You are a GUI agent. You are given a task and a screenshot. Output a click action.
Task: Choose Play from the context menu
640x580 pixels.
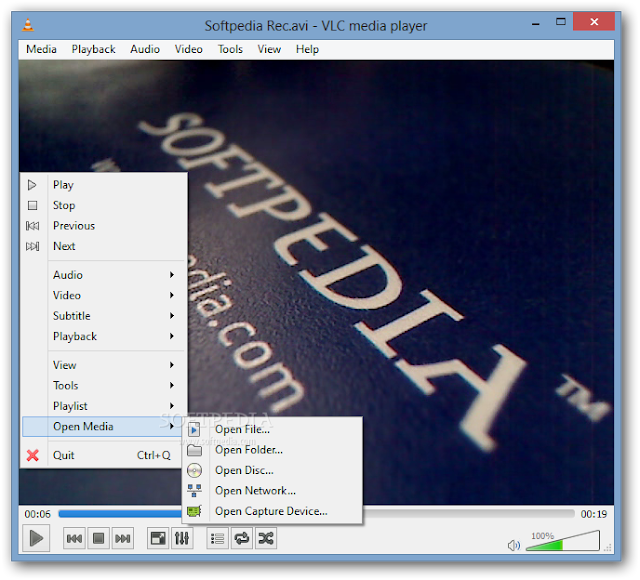(104, 185)
